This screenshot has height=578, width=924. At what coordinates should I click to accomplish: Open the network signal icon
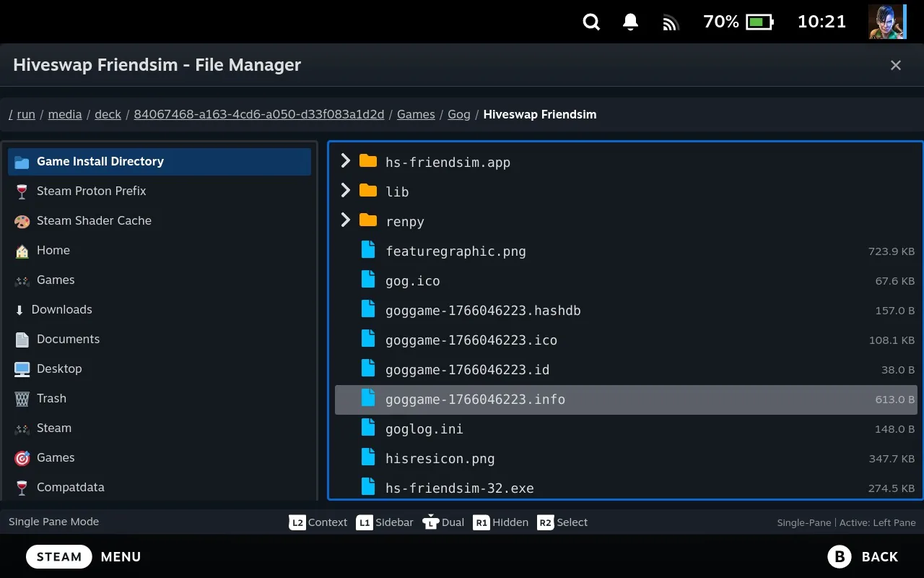click(671, 23)
